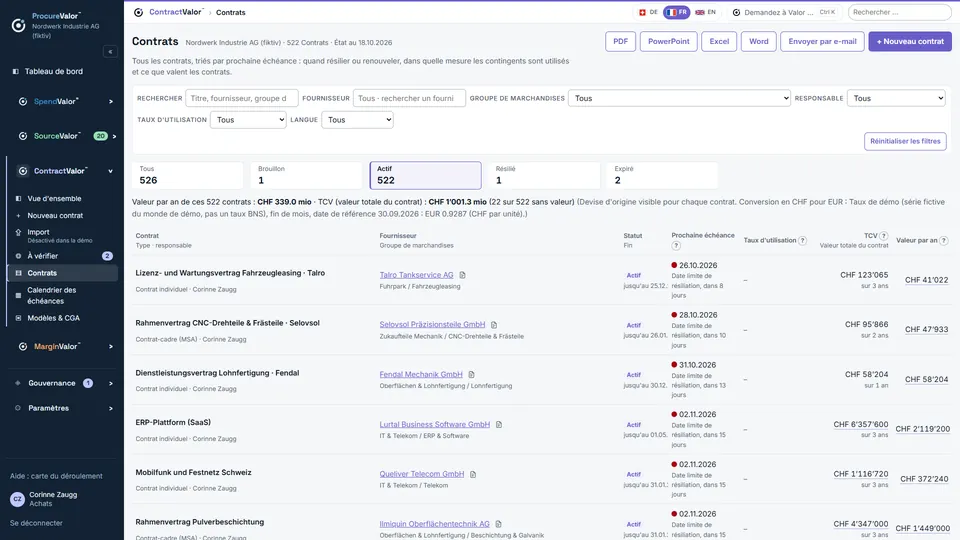The width and height of the screenshot is (960, 540).
Task: Open supplier Selovsol Präzisionsteile GmbH
Action: [432, 324]
